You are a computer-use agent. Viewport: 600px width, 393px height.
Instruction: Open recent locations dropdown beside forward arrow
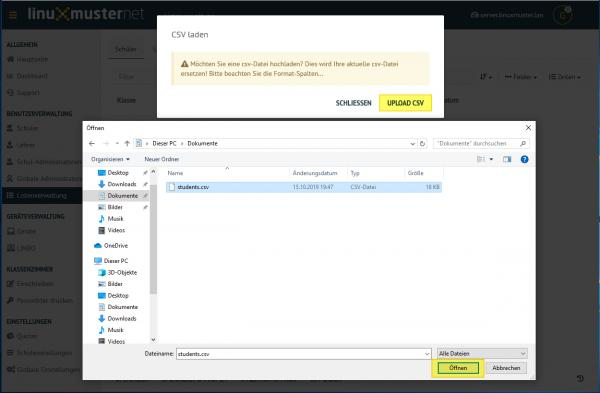point(117,144)
